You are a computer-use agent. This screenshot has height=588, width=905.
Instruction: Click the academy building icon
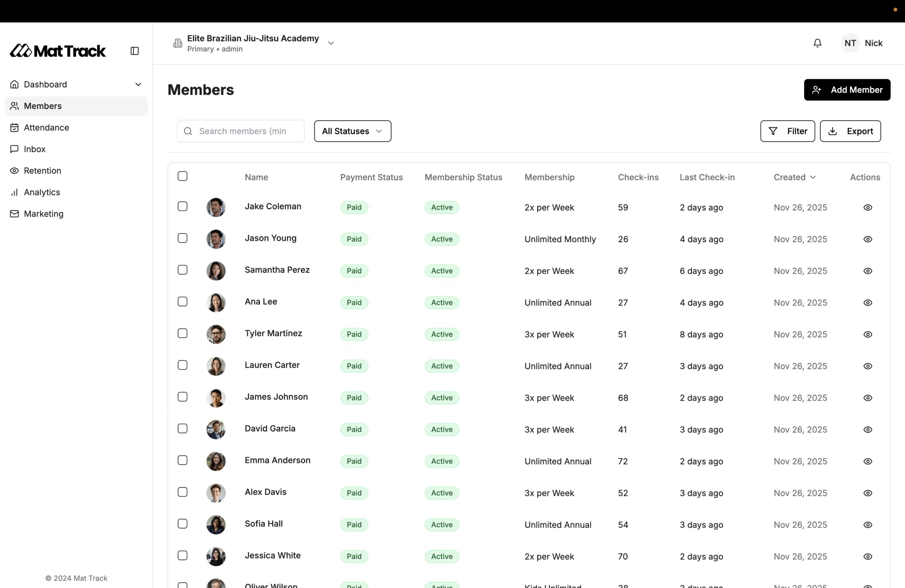click(x=177, y=43)
